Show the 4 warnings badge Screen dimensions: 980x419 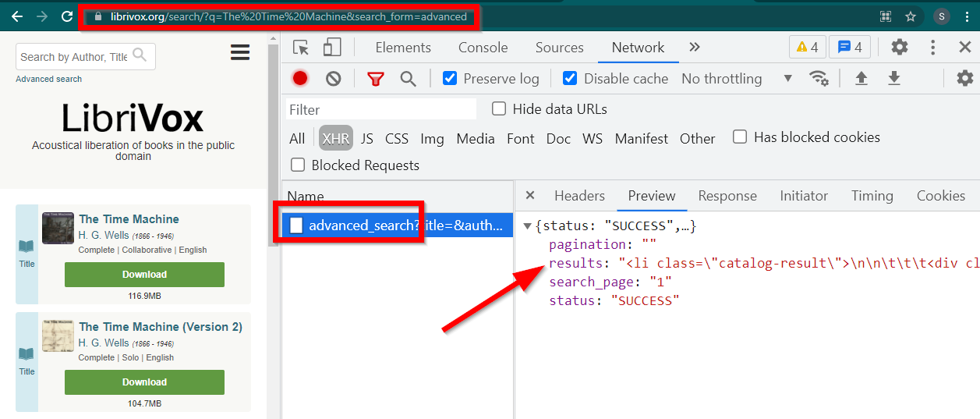807,48
